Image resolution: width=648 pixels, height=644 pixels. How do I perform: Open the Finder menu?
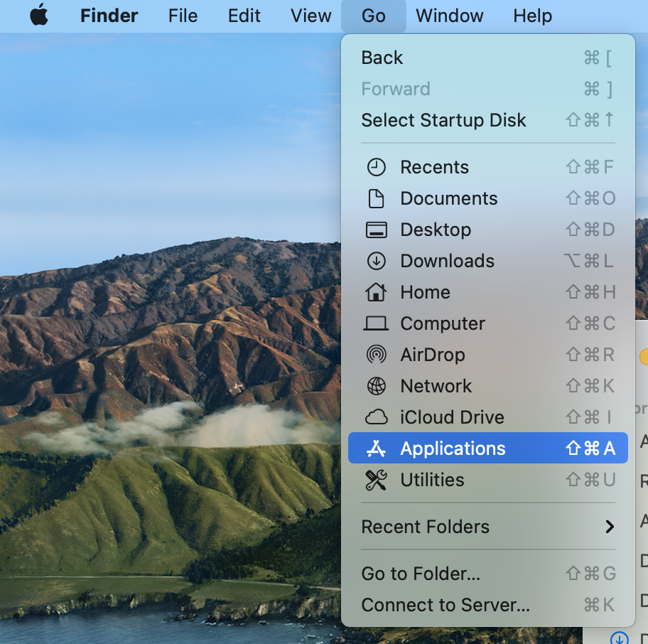pos(109,16)
